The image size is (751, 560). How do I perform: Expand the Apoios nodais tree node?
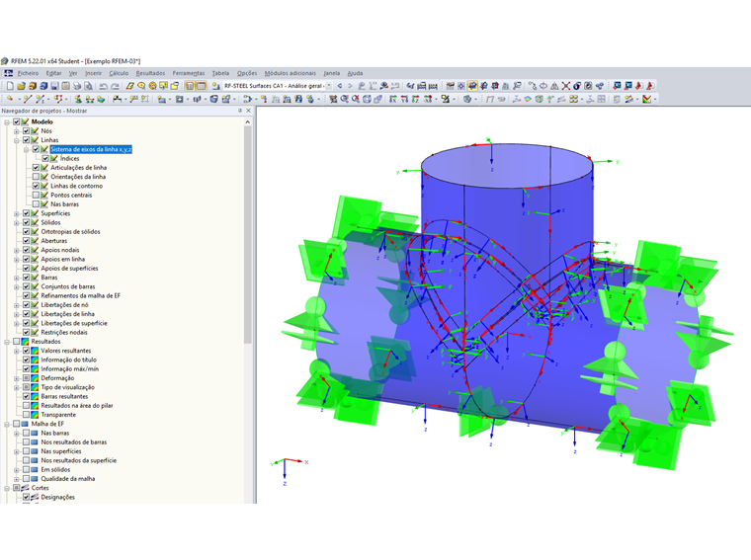pyautogui.click(x=17, y=250)
